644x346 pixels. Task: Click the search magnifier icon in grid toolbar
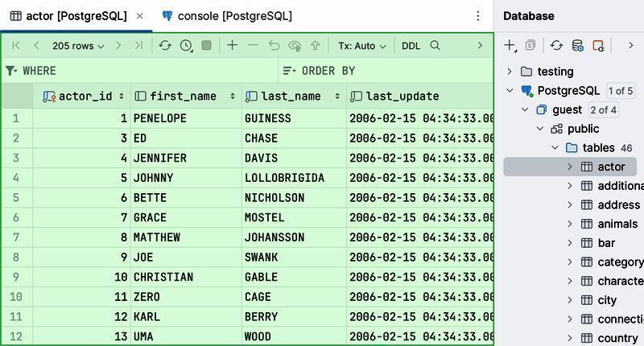click(x=436, y=46)
